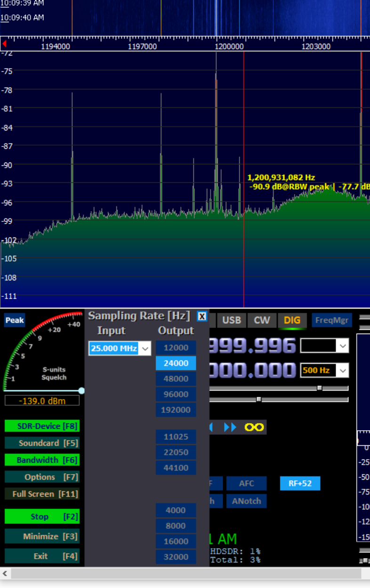Click the double-arrow fast forward icon
The image size is (370, 588).
pos(230,427)
